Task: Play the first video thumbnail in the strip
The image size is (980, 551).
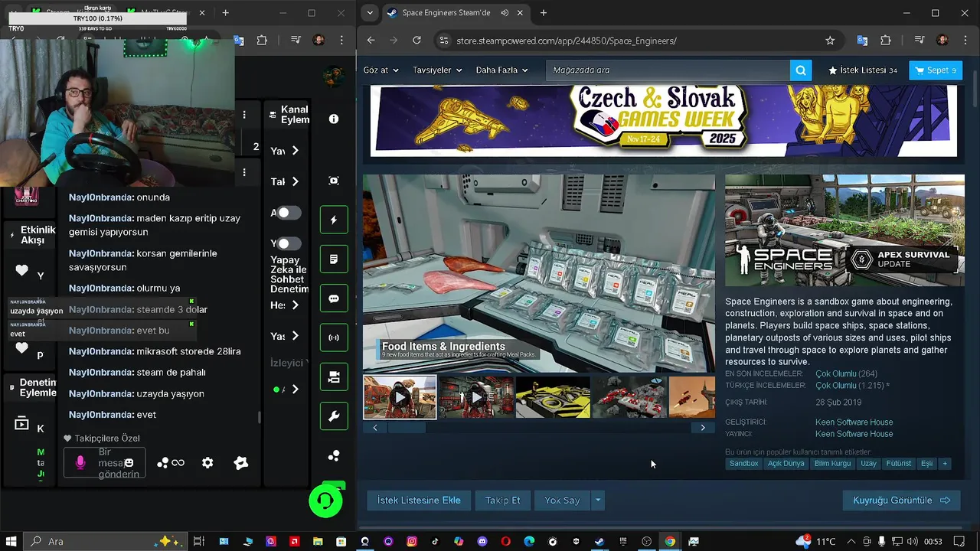Action: [400, 397]
